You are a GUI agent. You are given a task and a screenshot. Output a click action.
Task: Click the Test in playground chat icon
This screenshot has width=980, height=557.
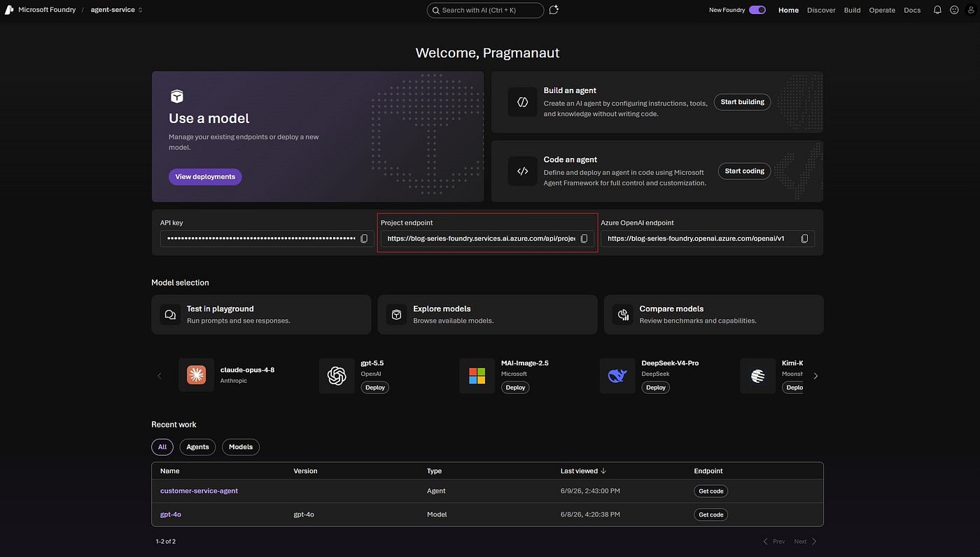pos(170,315)
